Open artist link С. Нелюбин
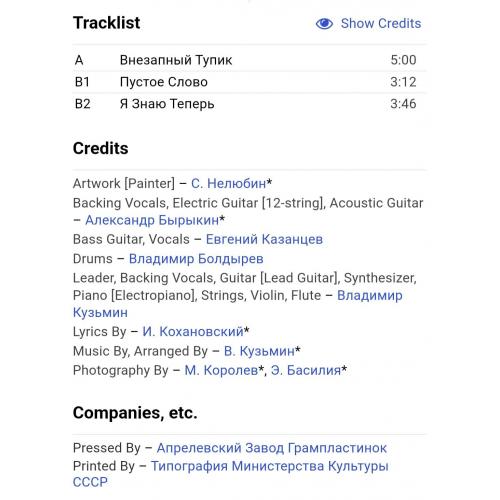This screenshot has height=500, width=500. click(x=228, y=183)
